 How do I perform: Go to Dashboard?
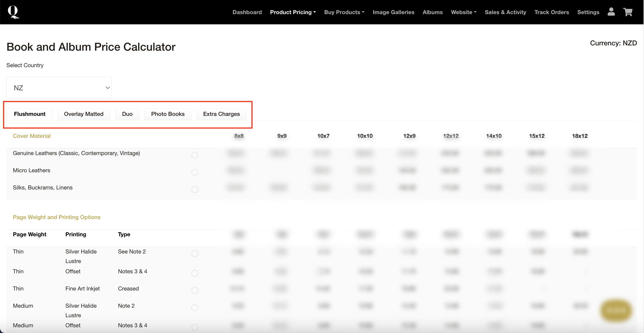coord(247,12)
